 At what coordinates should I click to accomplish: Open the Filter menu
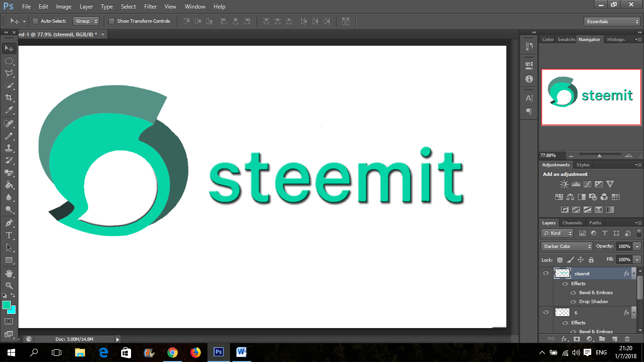[x=150, y=7]
